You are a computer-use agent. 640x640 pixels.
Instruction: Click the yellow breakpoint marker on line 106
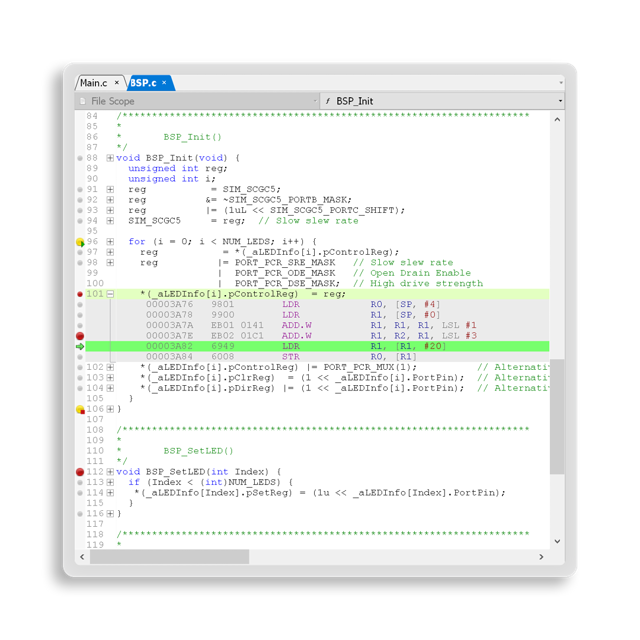click(80, 409)
